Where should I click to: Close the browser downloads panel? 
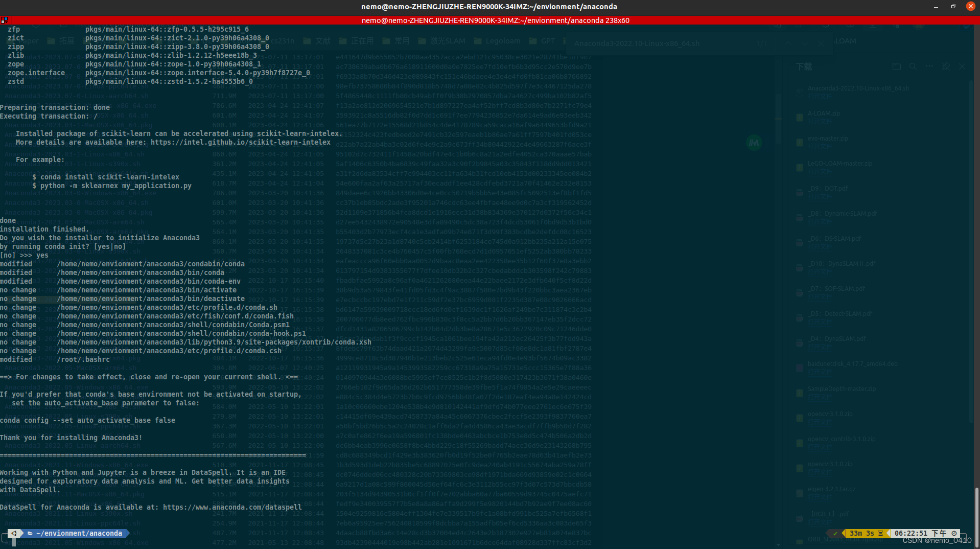(x=962, y=66)
